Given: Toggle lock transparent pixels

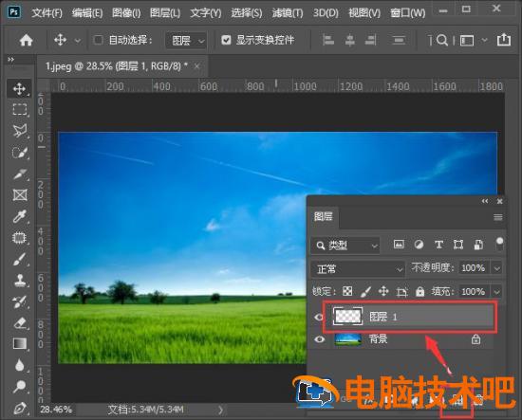Looking at the screenshot, I should click(347, 292).
